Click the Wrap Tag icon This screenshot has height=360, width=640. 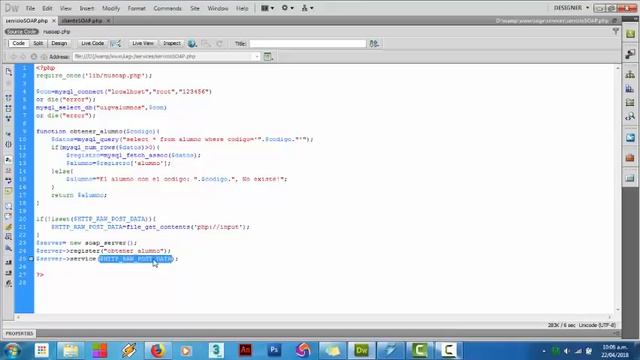tap(9, 227)
